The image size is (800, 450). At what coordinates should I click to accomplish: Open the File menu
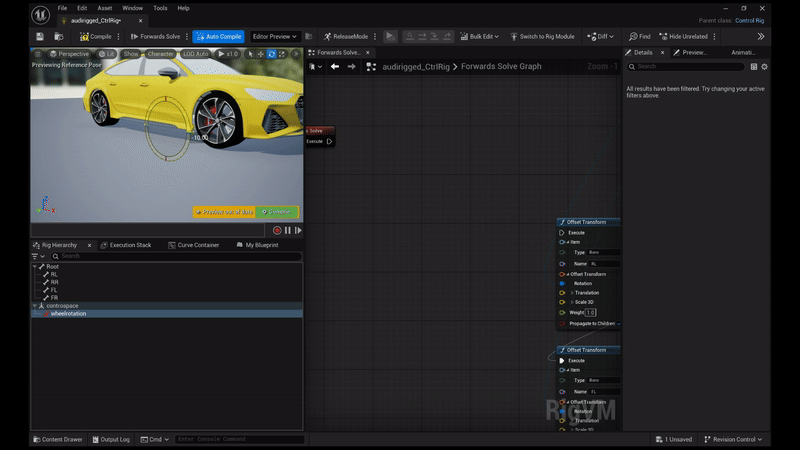62,8
